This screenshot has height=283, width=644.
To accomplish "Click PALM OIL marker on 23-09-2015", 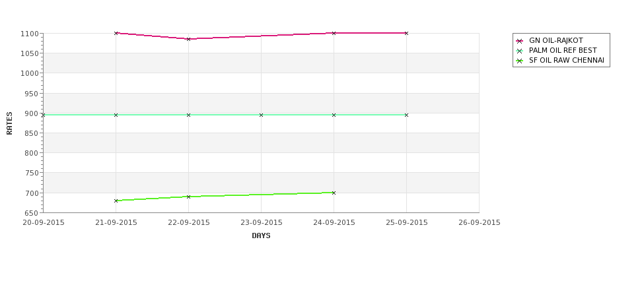I will tap(261, 115).
